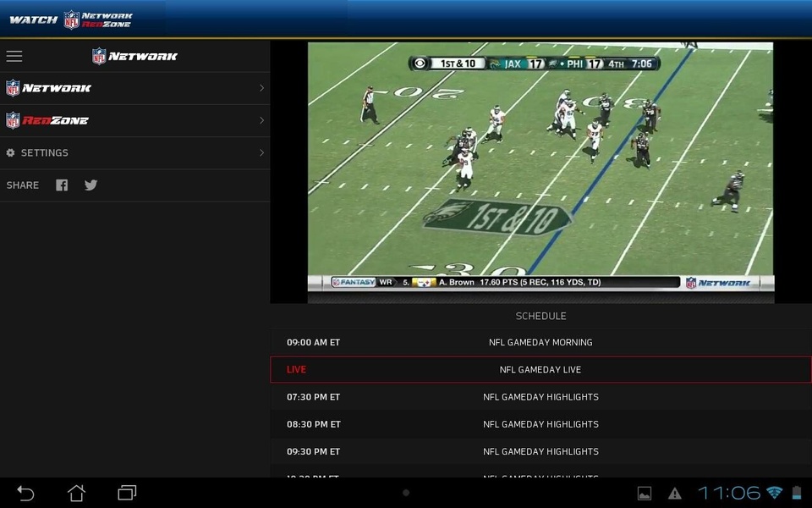Select the RedZone channel logo in the sidebar list
This screenshot has height=508, width=812.
pyautogui.click(x=47, y=120)
